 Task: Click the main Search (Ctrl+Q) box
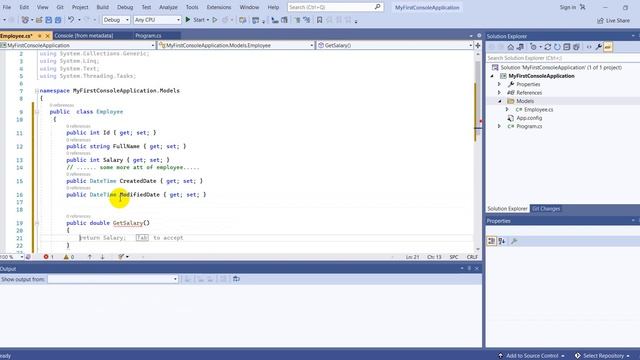point(335,7)
